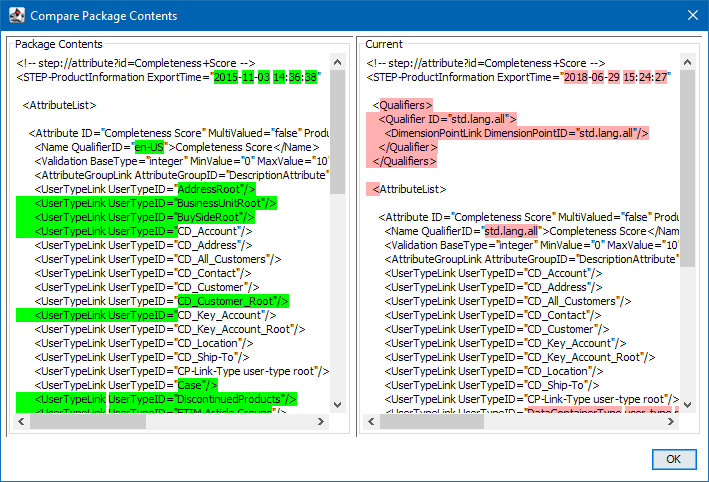Screen dimensions: 709x482
Task: Click the closing /Qualifier tag
Action: [x=408, y=147]
